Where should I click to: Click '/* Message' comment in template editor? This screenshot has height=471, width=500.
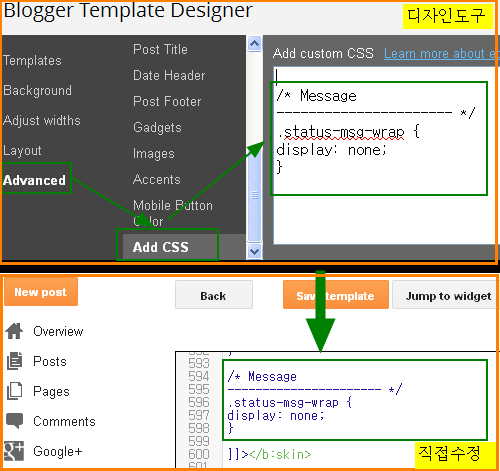(x=262, y=377)
